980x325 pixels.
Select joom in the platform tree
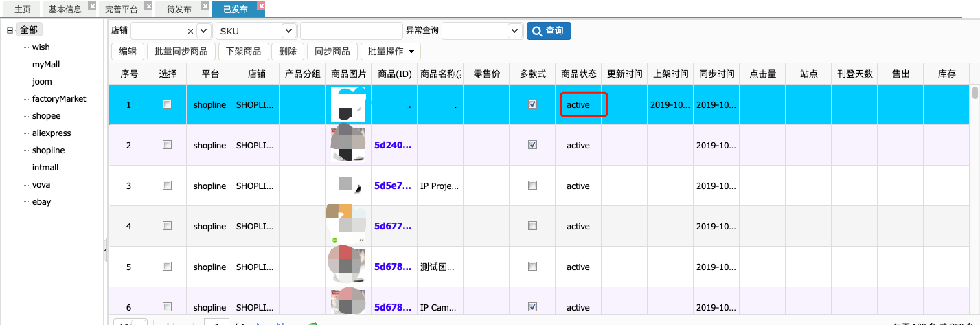pos(42,82)
